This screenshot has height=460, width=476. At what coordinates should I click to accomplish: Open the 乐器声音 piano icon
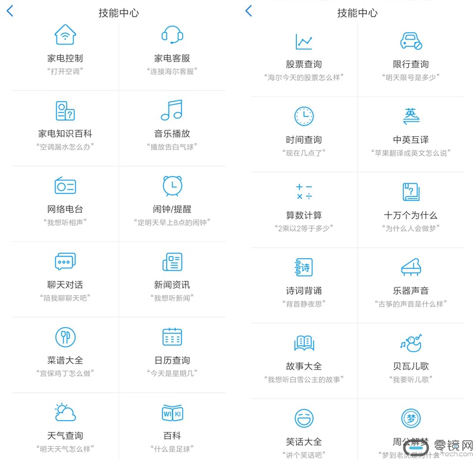click(x=411, y=267)
